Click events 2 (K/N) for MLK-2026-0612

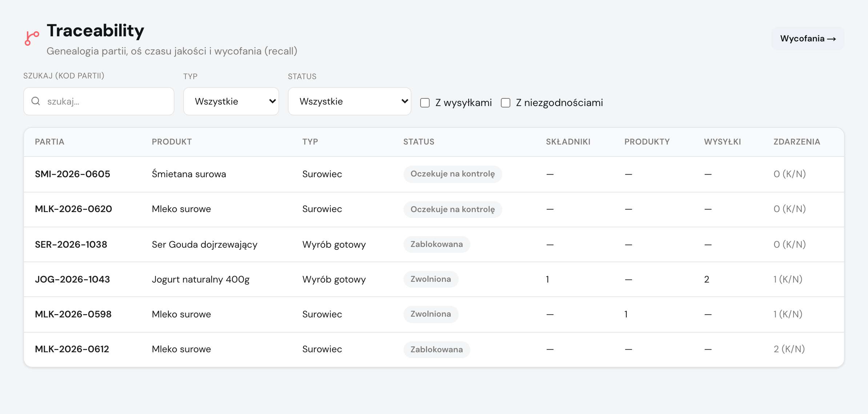tap(789, 349)
